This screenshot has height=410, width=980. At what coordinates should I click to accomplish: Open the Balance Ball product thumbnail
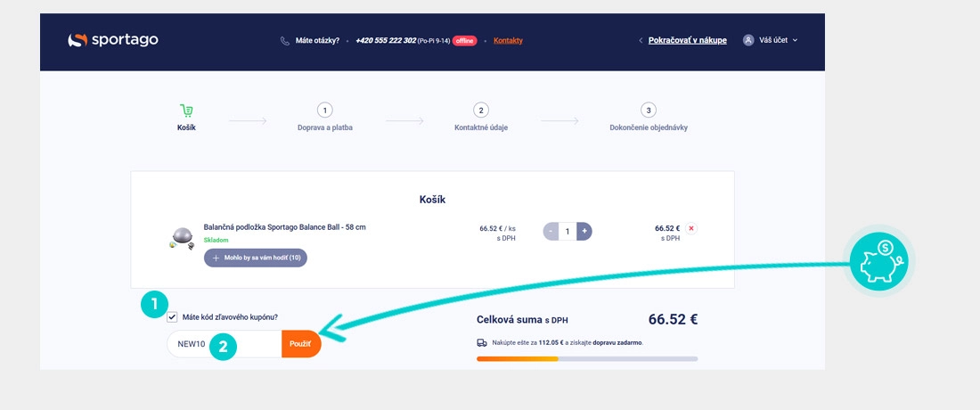pos(182,239)
